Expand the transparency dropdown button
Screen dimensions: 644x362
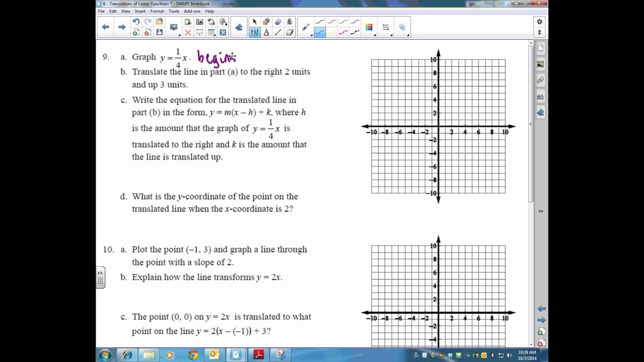[403, 27]
